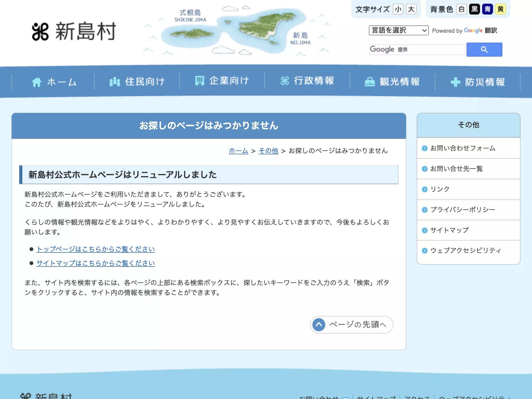Screen dimensions: 532x399
Task: Open the ホーム navigation menu item
Action: [x=53, y=82]
